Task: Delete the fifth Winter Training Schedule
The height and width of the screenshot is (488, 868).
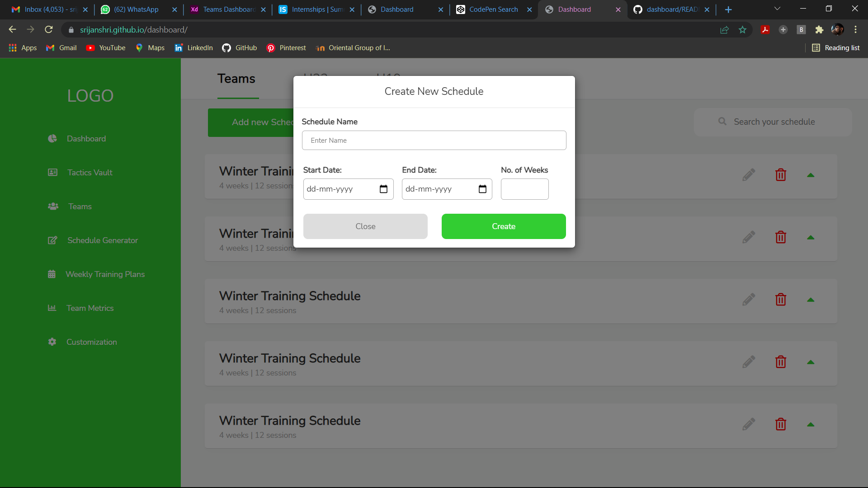Action: (x=781, y=424)
